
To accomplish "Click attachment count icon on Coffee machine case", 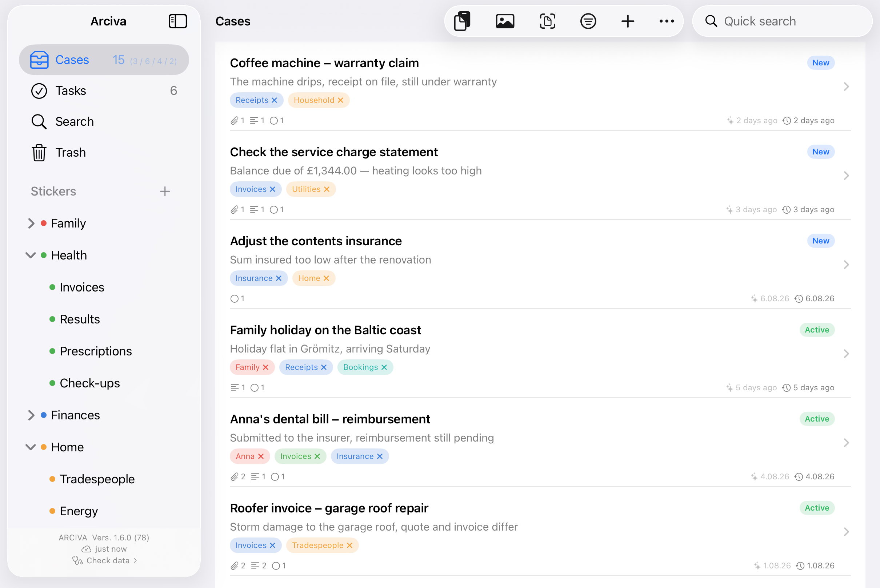I will (234, 120).
